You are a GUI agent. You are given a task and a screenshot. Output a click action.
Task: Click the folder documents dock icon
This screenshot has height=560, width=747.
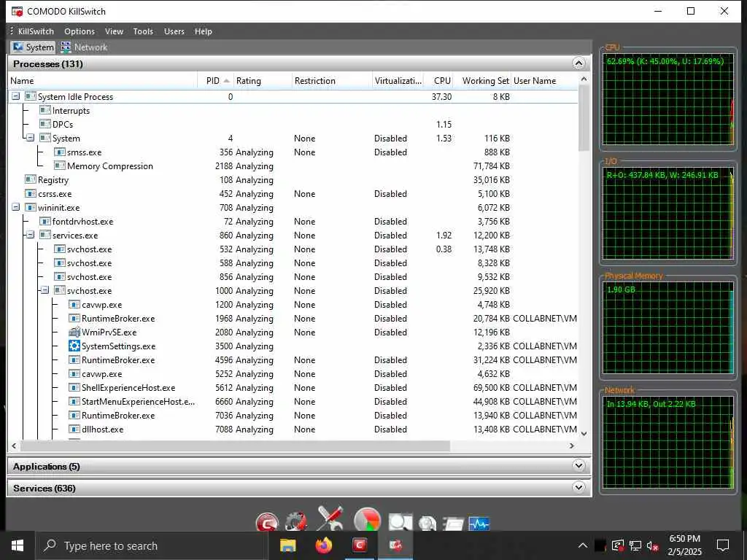[x=453, y=524]
